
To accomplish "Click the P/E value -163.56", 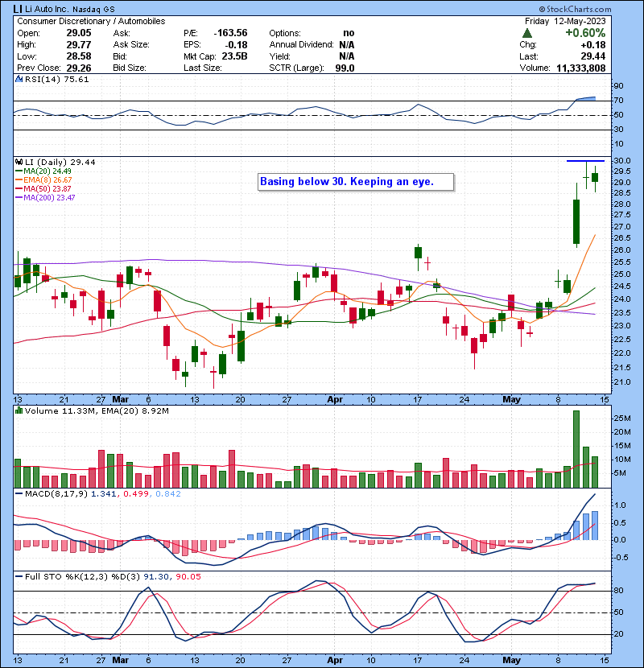I will pyautogui.click(x=230, y=33).
